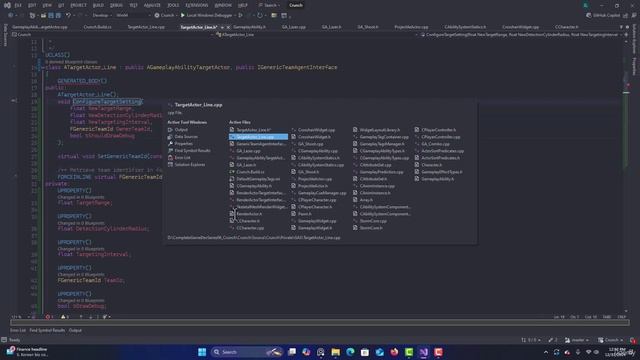
Task: Select StormCore.cpp in Active Files list
Action: [370, 221]
